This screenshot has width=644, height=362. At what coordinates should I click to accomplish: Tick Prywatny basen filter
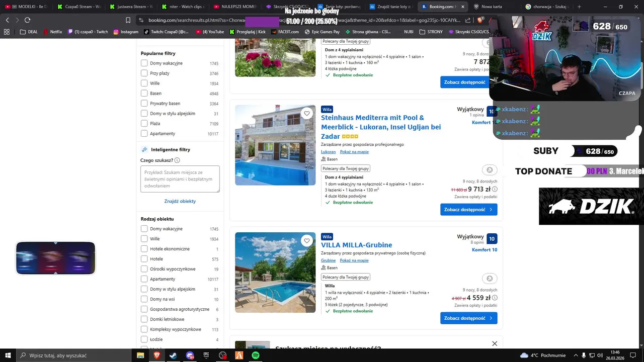pyautogui.click(x=144, y=104)
